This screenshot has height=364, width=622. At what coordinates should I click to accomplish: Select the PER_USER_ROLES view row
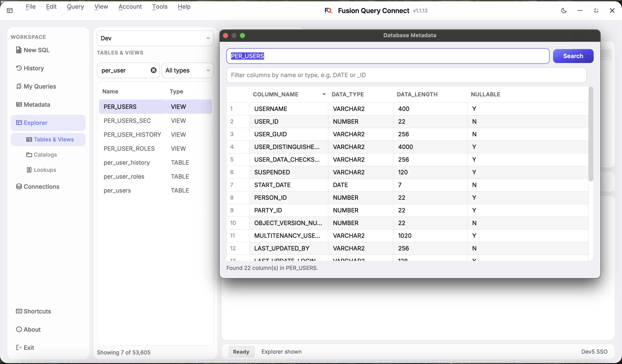[x=155, y=149]
